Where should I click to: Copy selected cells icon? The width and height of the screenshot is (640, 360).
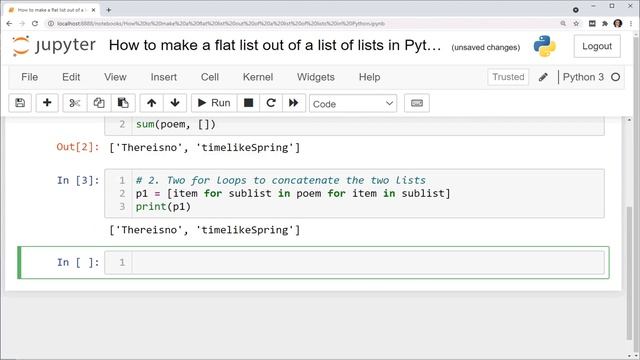[x=99, y=103]
